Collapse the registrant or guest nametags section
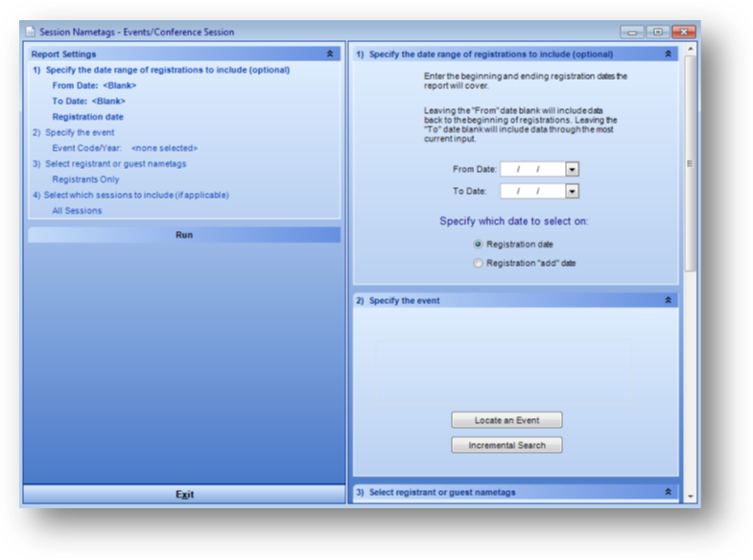 pos(668,492)
